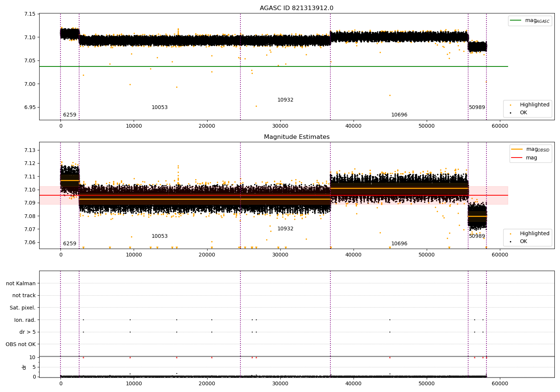The image size is (560, 392).
Task: Click the "7.11" y-axis tick label
Action: point(29,177)
